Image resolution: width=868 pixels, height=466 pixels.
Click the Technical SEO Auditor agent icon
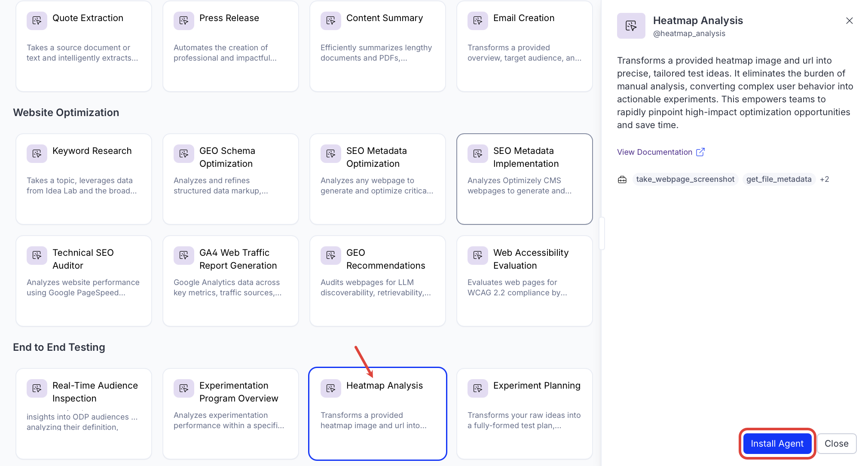pos(37,255)
